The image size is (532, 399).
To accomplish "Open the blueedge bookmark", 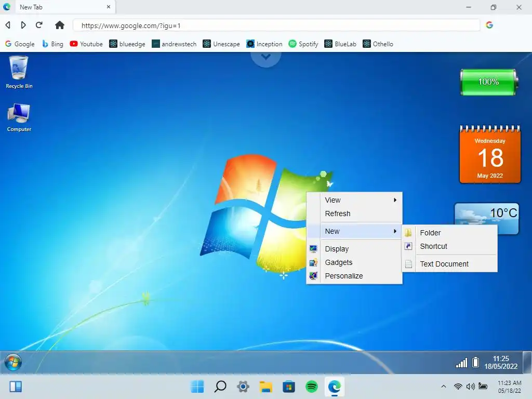I will coord(127,44).
